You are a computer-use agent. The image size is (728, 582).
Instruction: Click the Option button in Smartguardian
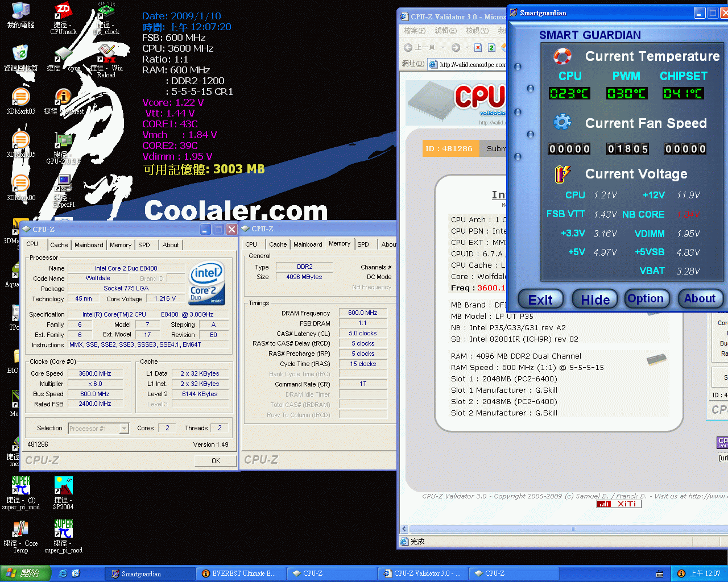(646, 298)
